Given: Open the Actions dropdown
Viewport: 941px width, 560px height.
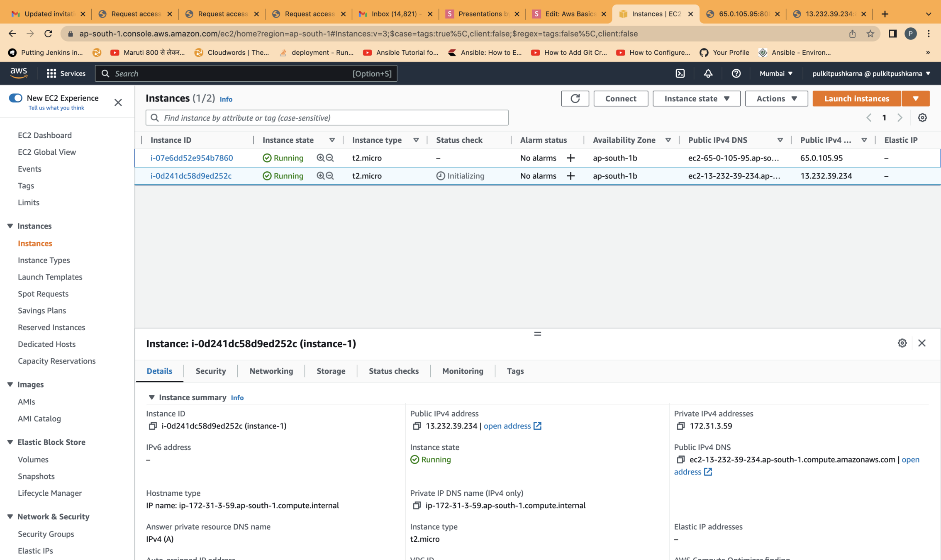Looking at the screenshot, I should pyautogui.click(x=776, y=98).
